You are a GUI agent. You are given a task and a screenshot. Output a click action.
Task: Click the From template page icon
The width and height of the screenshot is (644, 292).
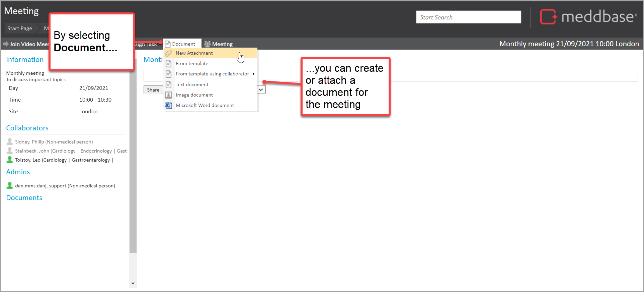169,64
